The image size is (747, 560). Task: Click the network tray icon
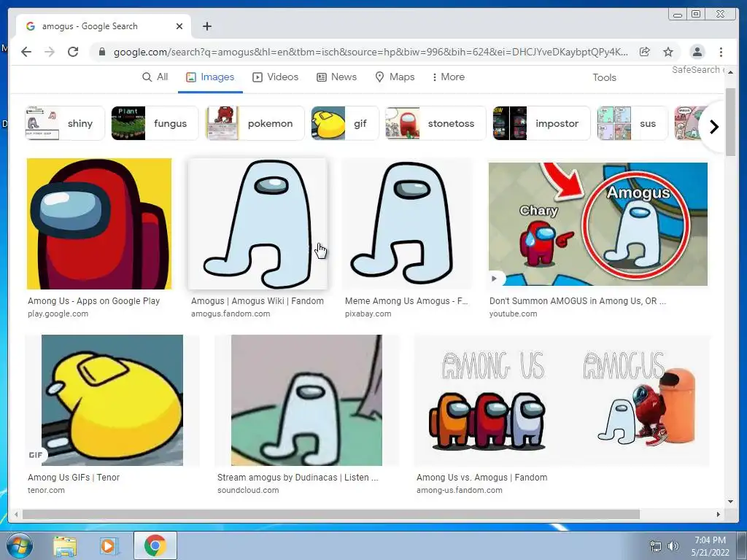pos(656,546)
